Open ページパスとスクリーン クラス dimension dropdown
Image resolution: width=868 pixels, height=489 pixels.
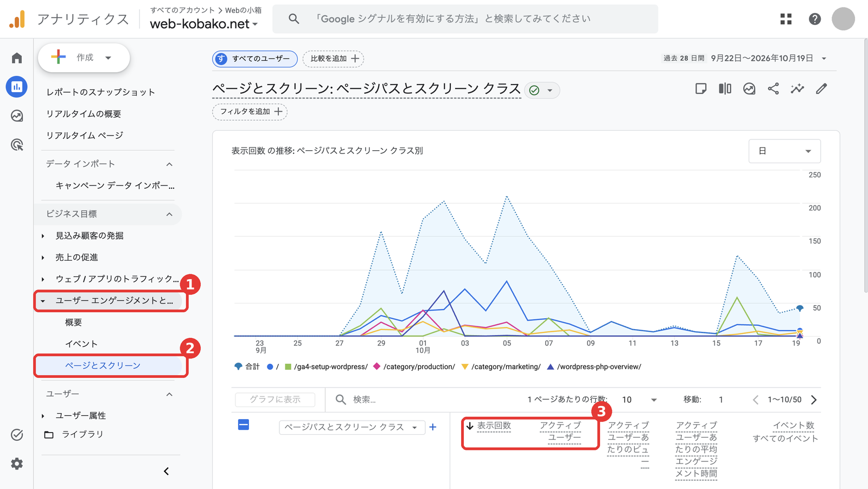351,427
